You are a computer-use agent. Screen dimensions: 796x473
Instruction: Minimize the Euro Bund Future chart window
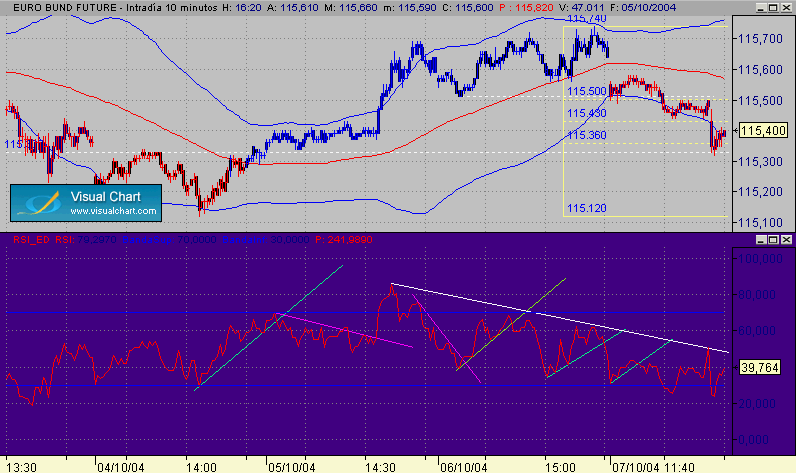click(x=760, y=8)
